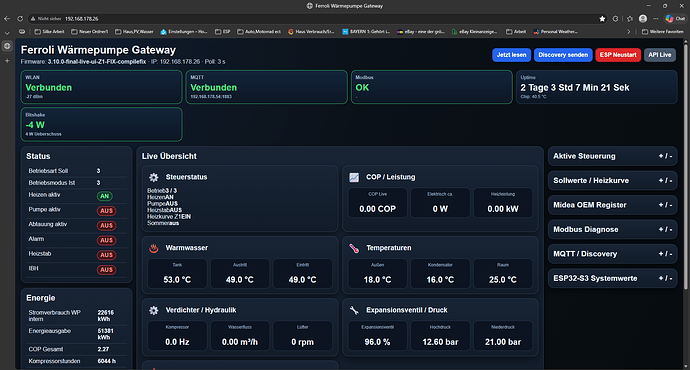Click the Expansionsventil wrench icon
Image resolution: width=690 pixels, height=370 pixels.
pyautogui.click(x=354, y=311)
